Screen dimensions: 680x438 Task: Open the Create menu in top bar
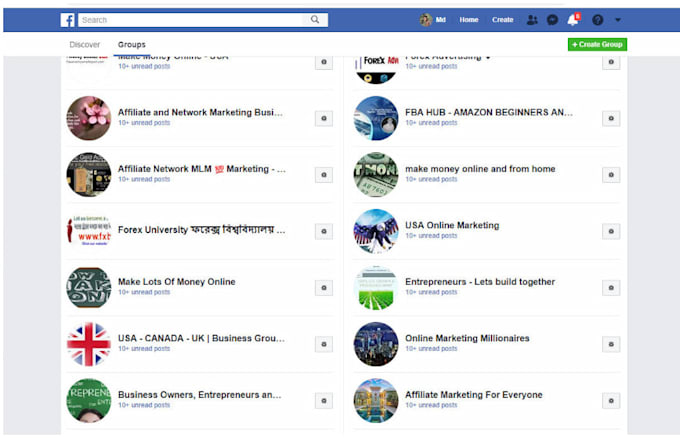pos(503,20)
